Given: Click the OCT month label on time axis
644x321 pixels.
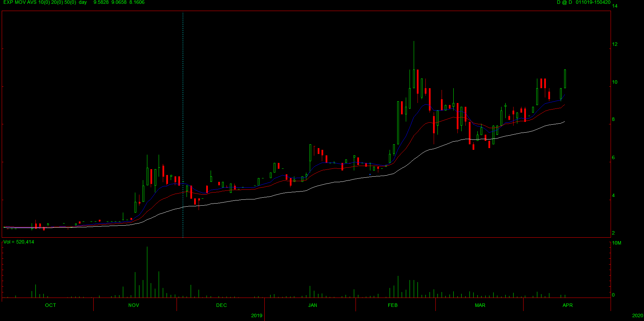Looking at the screenshot, I should tap(51, 305).
